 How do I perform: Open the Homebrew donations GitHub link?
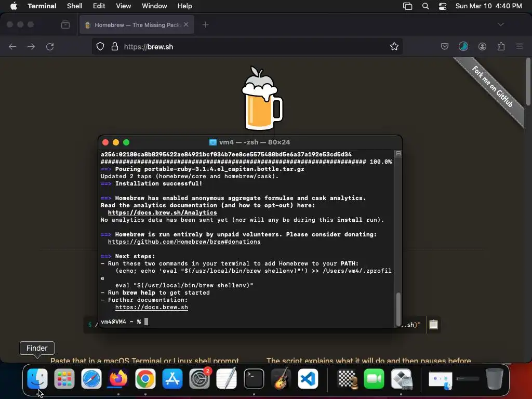184,242
